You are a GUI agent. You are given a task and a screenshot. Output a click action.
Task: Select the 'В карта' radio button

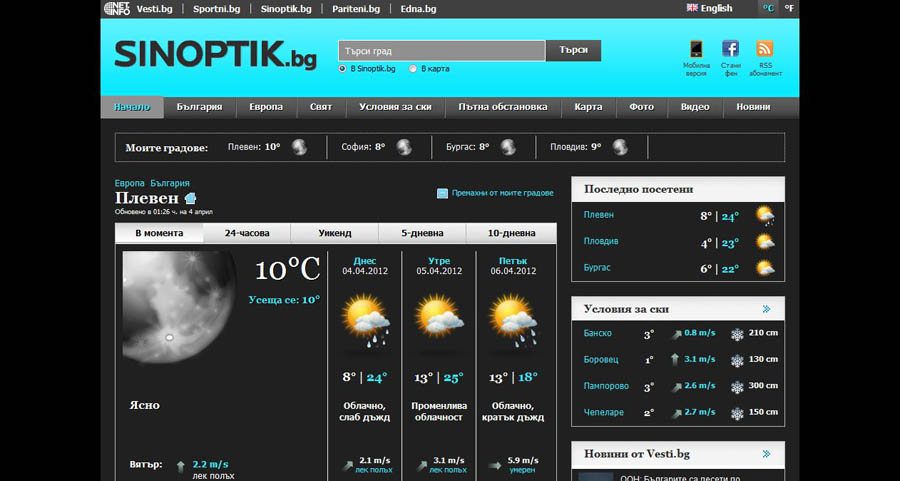[x=413, y=68]
